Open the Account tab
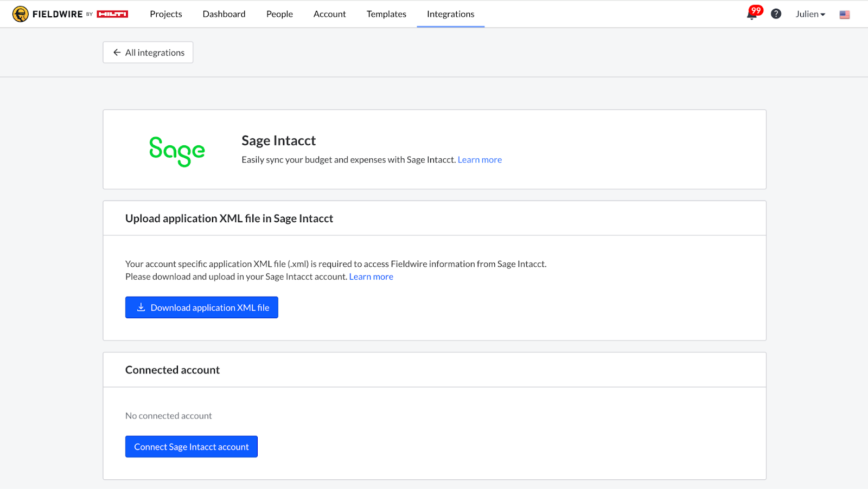This screenshot has width=868, height=489. point(329,14)
